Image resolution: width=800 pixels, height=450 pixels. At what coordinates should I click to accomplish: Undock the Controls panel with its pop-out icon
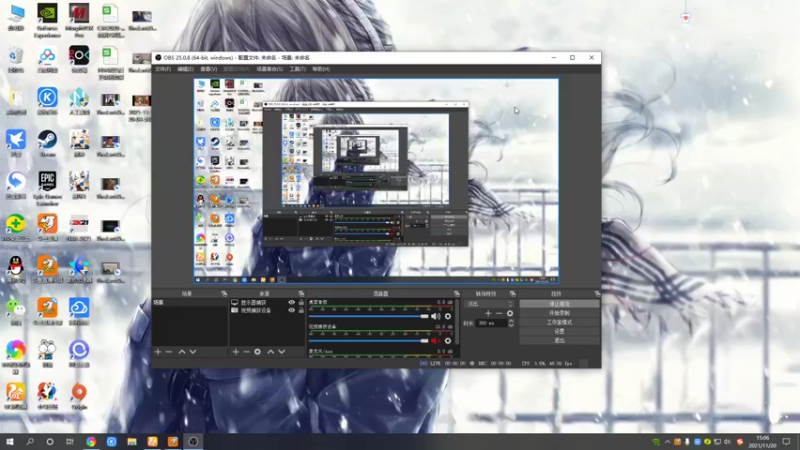597,294
